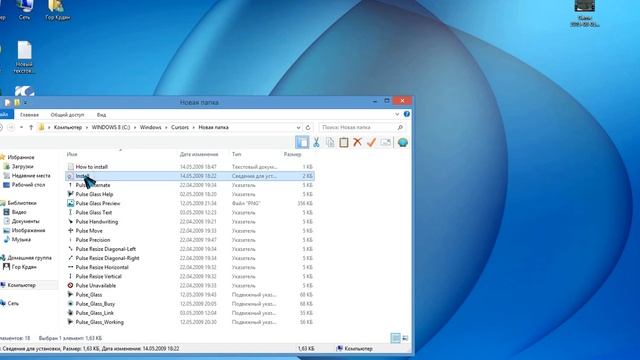Image resolution: width=640 pixels, height=360 pixels.
Task: Select Загрузки in the navigation pane
Action: pos(22,166)
